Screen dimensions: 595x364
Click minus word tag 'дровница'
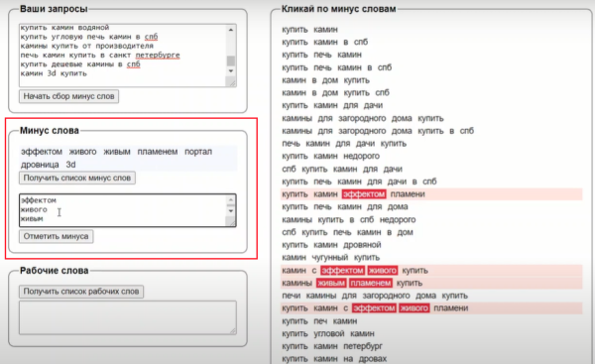[x=40, y=165]
